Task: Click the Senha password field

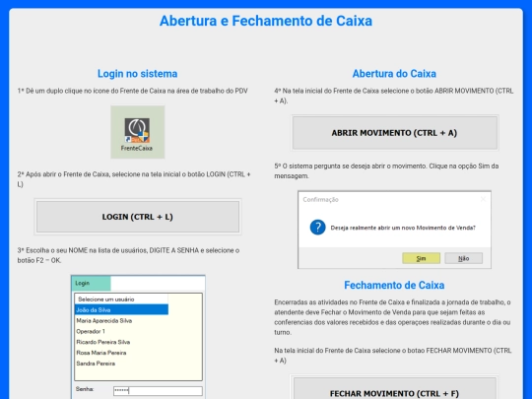Action: [x=158, y=390]
